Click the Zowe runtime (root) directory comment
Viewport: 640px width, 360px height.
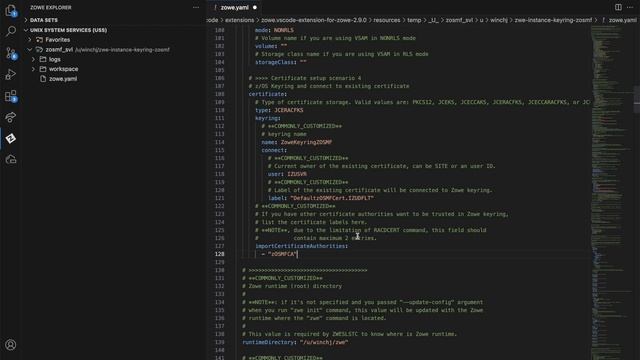(292, 286)
